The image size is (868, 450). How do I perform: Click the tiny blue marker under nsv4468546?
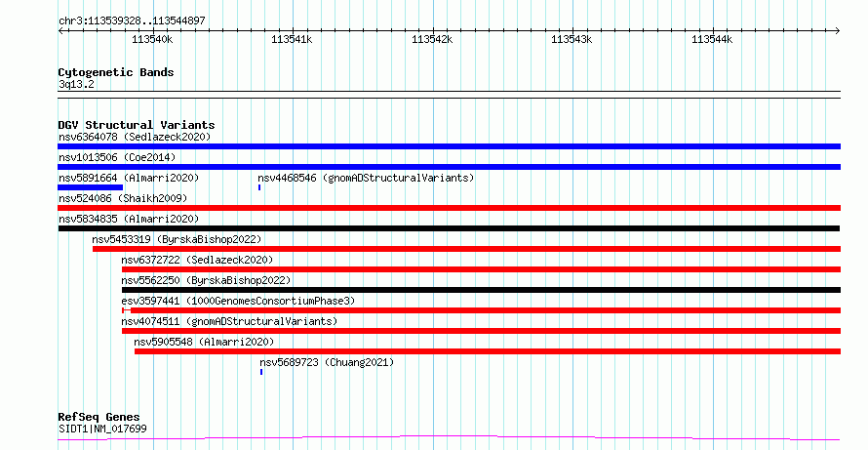(x=259, y=187)
